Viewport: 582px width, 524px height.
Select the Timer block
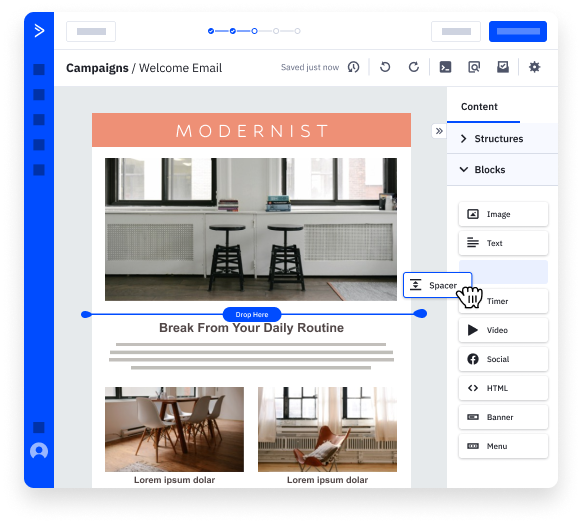[x=503, y=301]
